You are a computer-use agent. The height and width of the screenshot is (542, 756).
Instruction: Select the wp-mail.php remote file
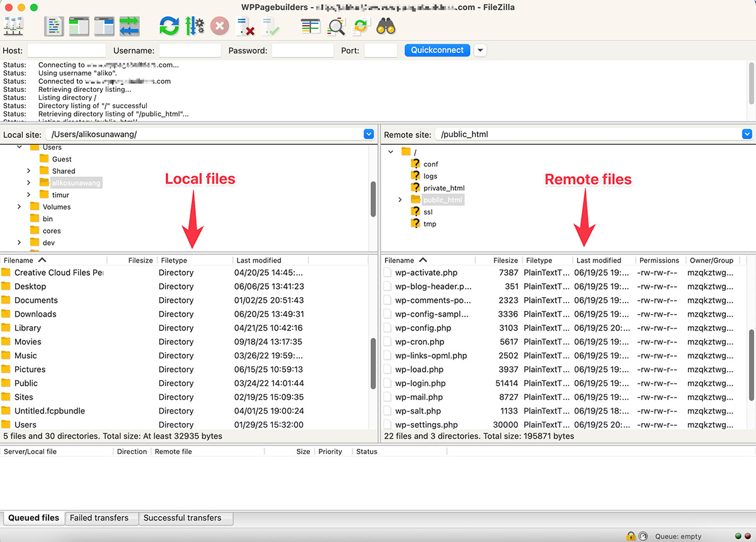pyautogui.click(x=419, y=397)
